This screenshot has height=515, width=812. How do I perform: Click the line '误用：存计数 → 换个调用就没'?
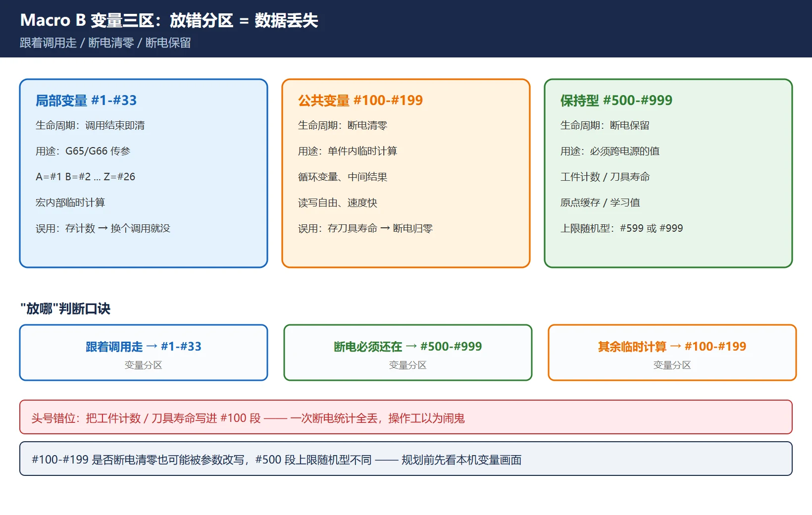click(103, 228)
